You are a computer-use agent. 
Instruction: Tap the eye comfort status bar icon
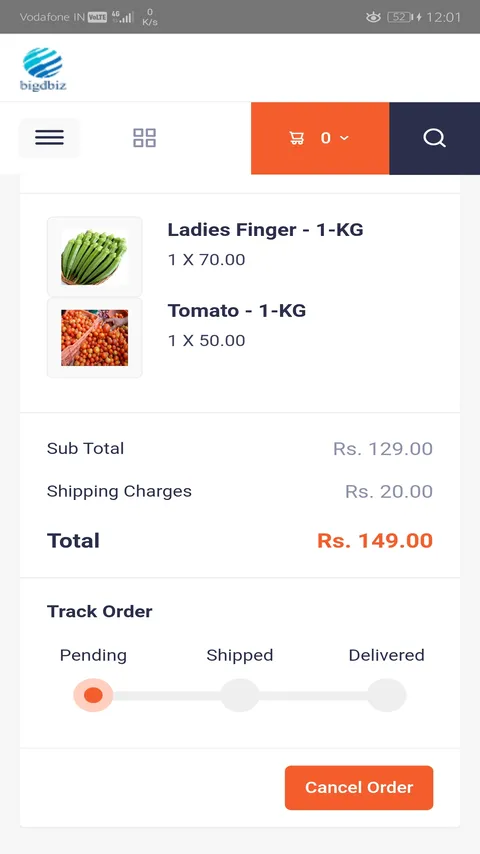(x=373, y=17)
